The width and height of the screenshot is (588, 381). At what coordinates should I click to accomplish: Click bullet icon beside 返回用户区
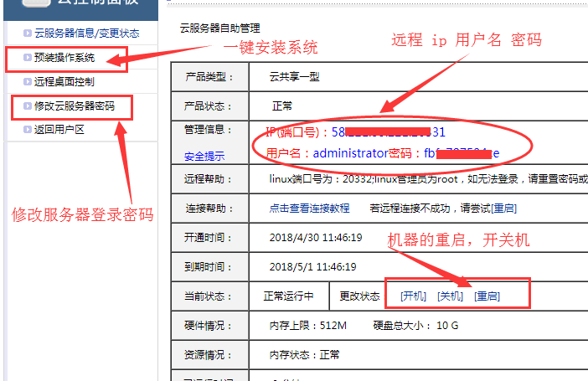coord(27,130)
